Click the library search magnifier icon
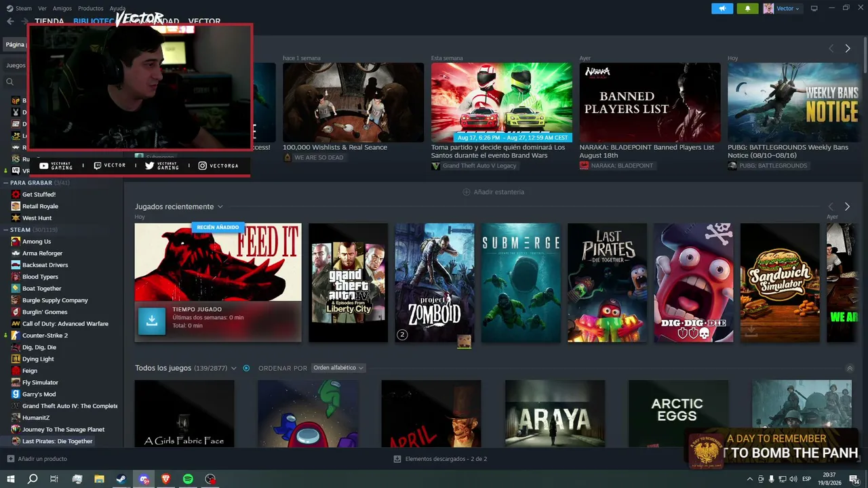868x488 pixels. click(x=10, y=82)
